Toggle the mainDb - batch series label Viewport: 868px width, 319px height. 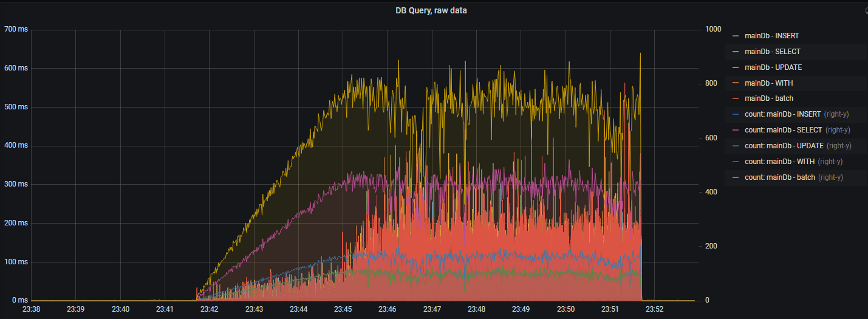[769, 98]
